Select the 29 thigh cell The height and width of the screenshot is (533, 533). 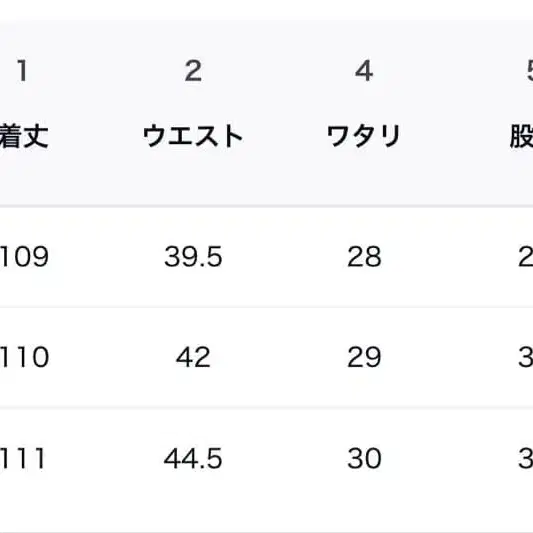tap(364, 357)
